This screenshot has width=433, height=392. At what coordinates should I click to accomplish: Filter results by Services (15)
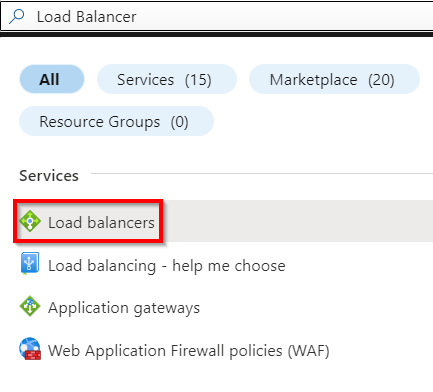(x=167, y=79)
